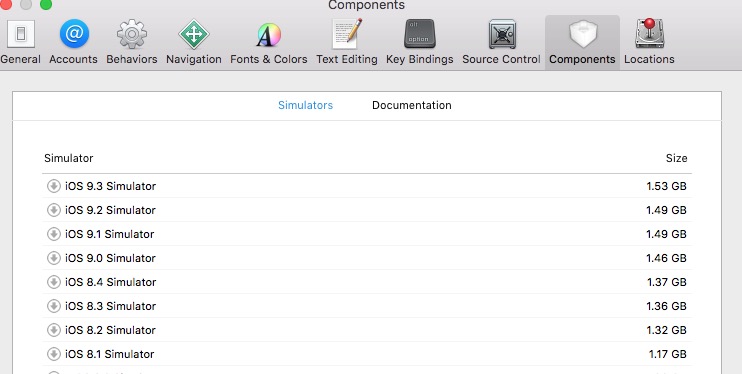
Task: Open the Key Bindings preferences
Action: [419, 43]
